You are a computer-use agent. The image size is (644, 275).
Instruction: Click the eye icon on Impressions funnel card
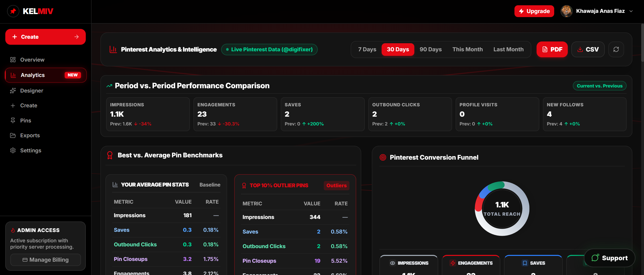(392, 263)
